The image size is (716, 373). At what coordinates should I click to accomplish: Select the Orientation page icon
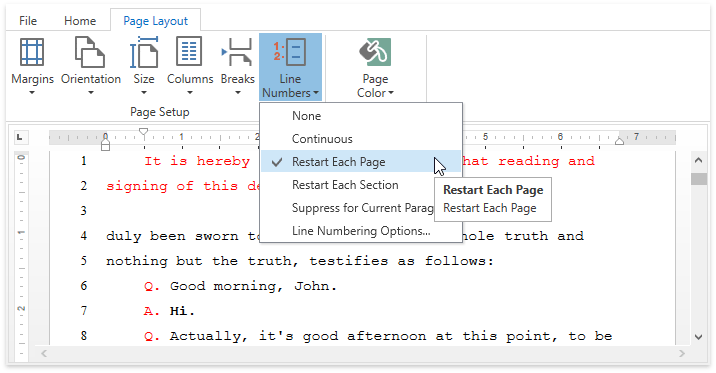point(90,53)
